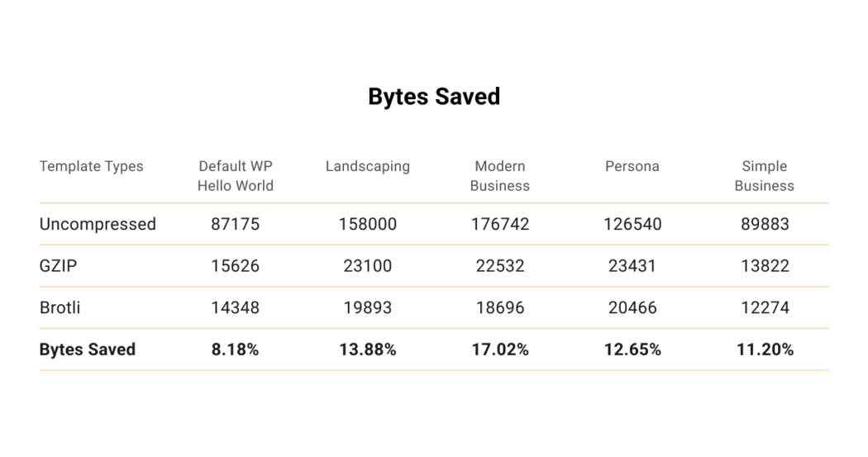The height and width of the screenshot is (457, 868).
Task: Click the "Default WP Hello World" column header
Action: click(236, 176)
